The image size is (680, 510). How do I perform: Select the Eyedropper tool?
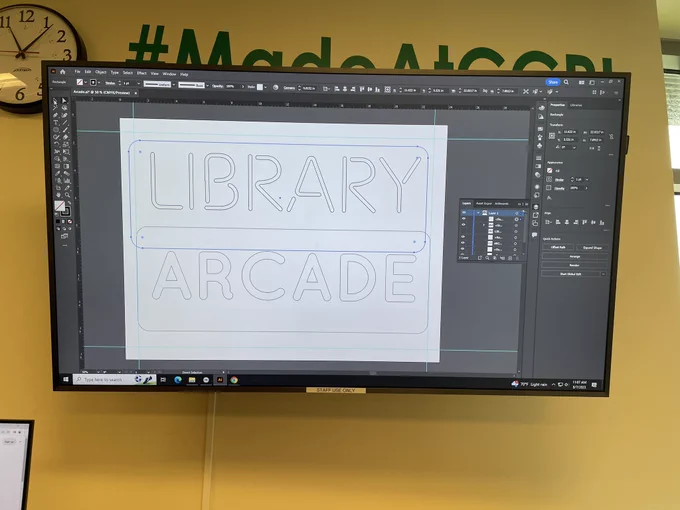click(x=57, y=173)
